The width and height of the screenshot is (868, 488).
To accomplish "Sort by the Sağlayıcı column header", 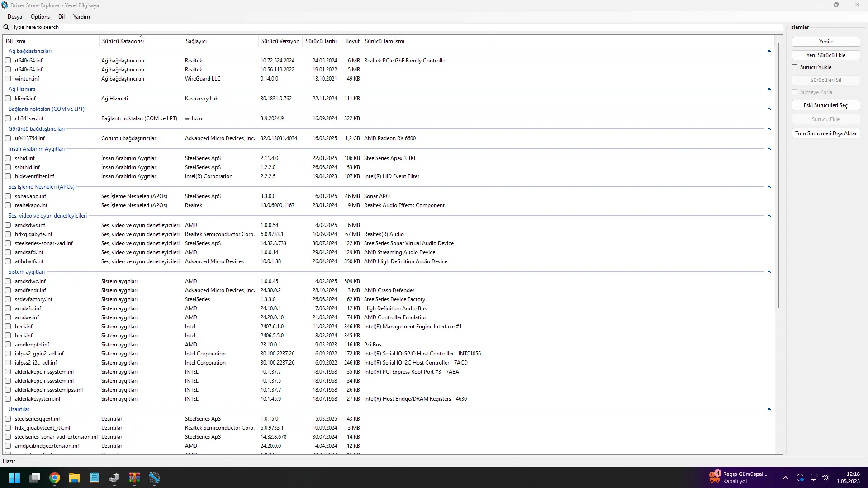I will [x=220, y=41].
